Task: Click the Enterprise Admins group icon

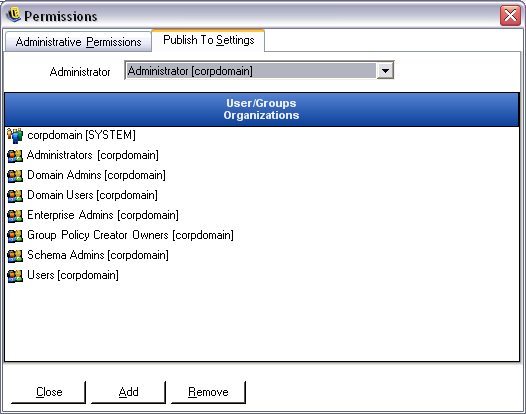Action: point(15,216)
